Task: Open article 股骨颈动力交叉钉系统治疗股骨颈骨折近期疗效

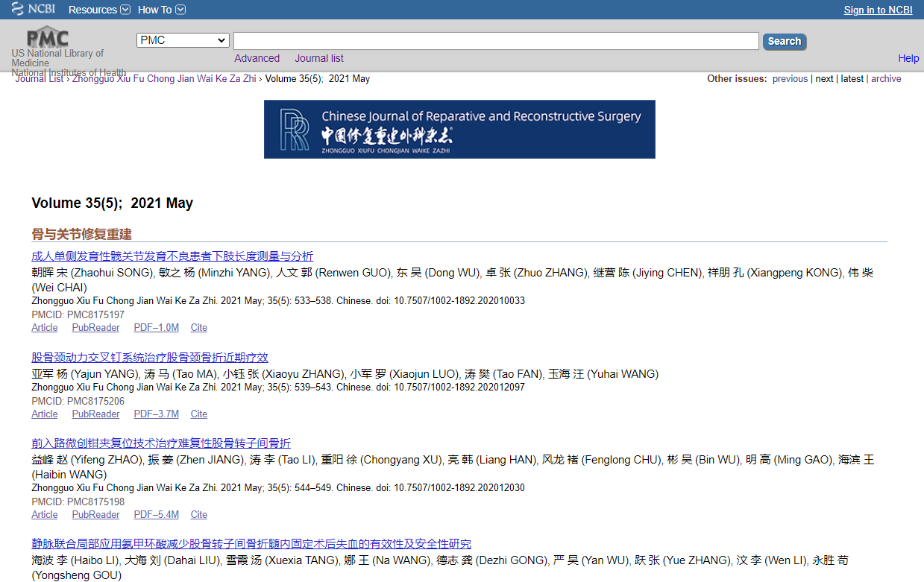Action: [x=150, y=358]
